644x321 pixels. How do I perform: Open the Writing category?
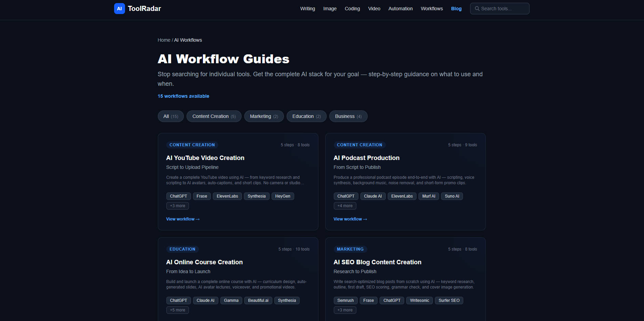coord(307,9)
